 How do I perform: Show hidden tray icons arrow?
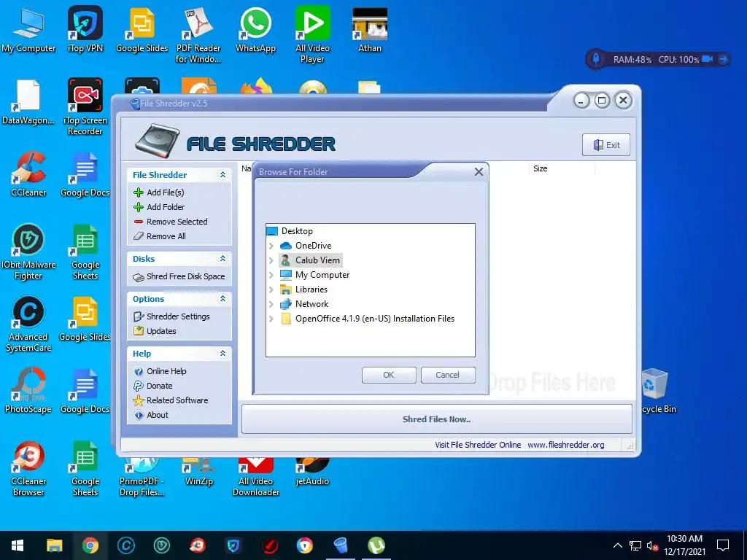[x=617, y=545]
